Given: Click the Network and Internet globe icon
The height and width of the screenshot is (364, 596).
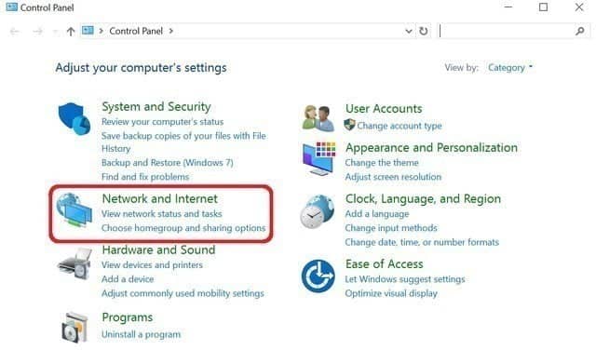Looking at the screenshot, I should tap(74, 209).
